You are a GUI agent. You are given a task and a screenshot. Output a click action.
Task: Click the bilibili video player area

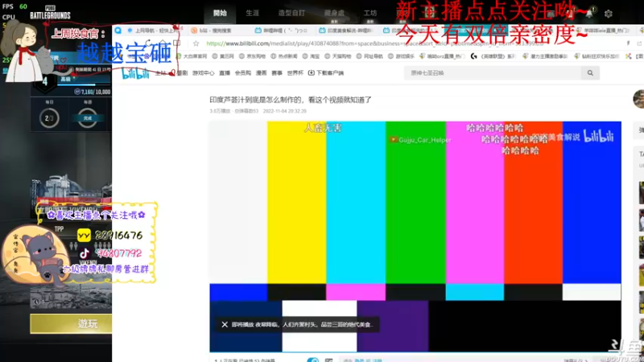coord(415,237)
